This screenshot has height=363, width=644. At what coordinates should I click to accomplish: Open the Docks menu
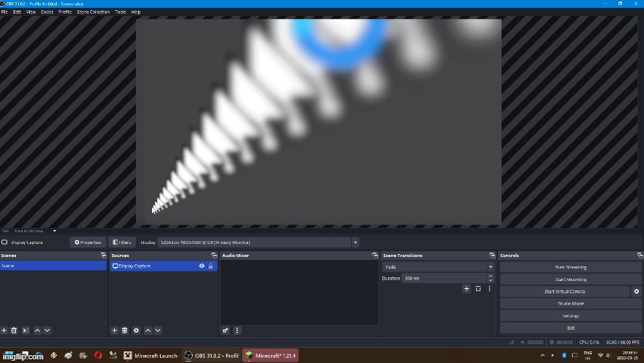pos(47,12)
